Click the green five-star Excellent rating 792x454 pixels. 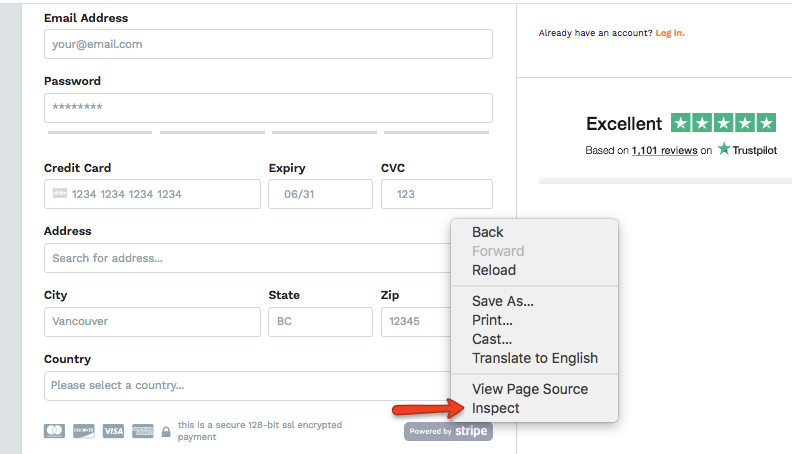pyautogui.click(x=723, y=123)
